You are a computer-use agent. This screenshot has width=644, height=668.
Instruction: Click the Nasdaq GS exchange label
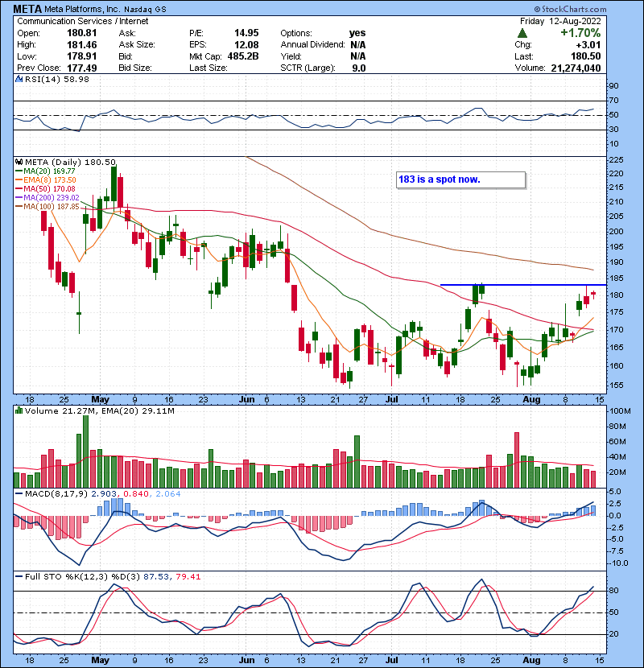[145, 9]
